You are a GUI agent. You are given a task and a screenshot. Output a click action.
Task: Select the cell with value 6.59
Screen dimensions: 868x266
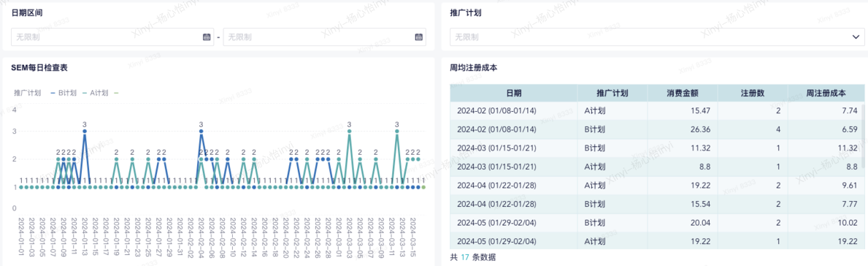pos(826,129)
